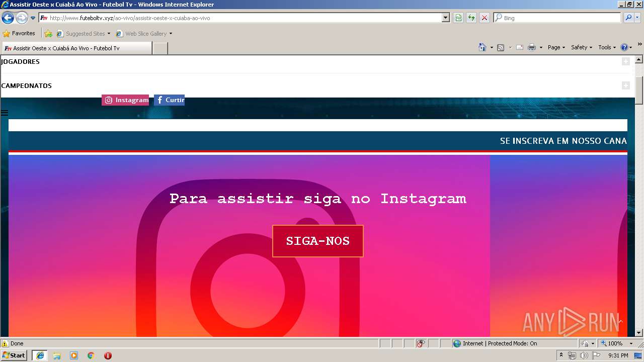The height and width of the screenshot is (362, 644).
Task: Click the vertical scrollbar up arrow
Action: click(639, 59)
